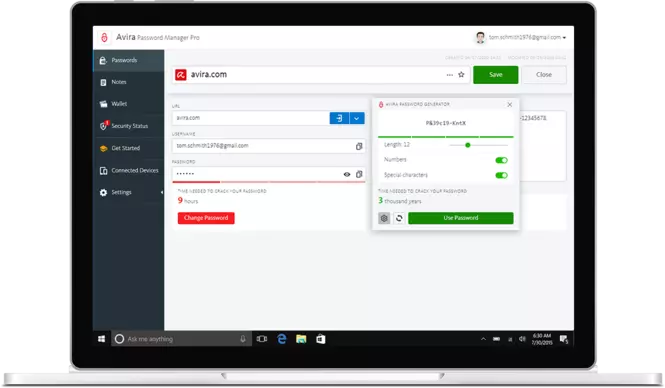The width and height of the screenshot is (665, 388).
Task: Adjust the password Length slider handle
Action: [468, 145]
